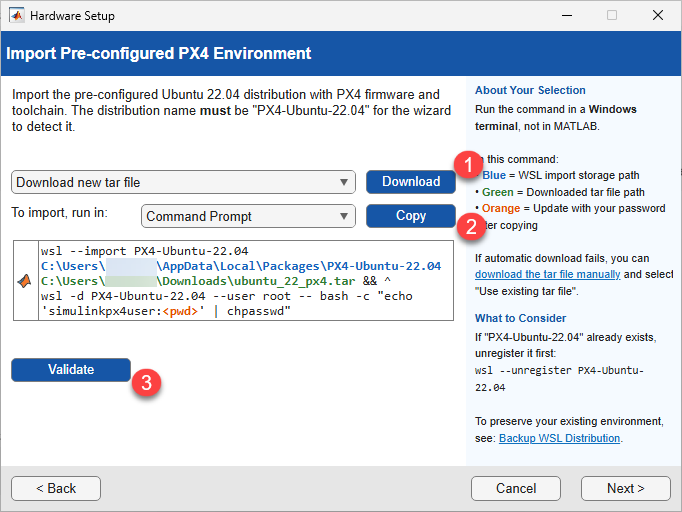The height and width of the screenshot is (512, 682).
Task: Minimize the Hardware Setup window
Action: point(567,16)
